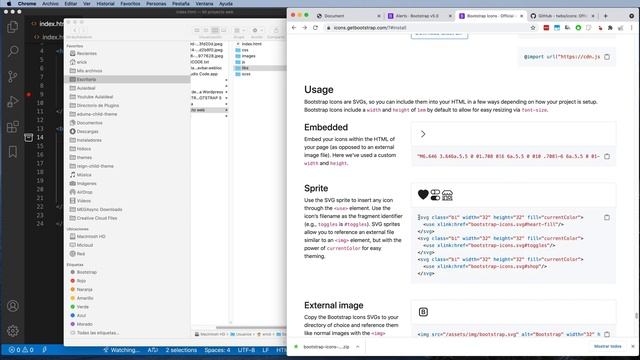Screen dimensions: 640x360
Task: Close the Bootstrap Icons tab
Action: [x=521, y=16]
